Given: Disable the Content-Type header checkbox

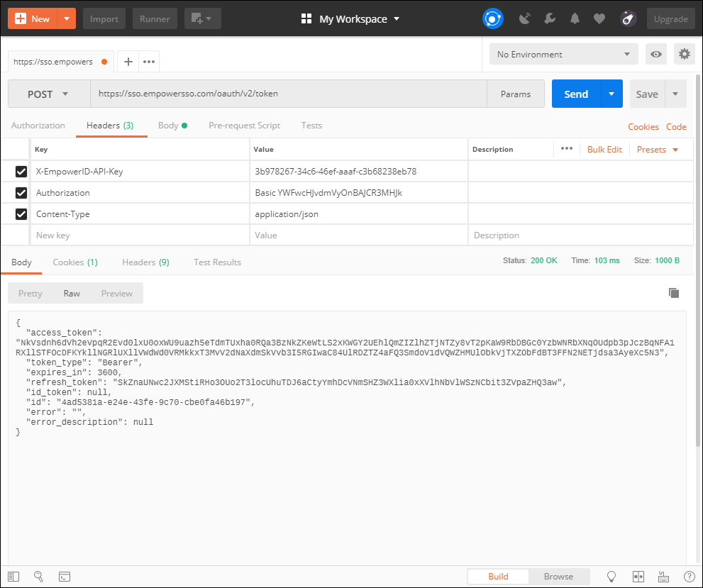Looking at the screenshot, I should tap(21, 214).
